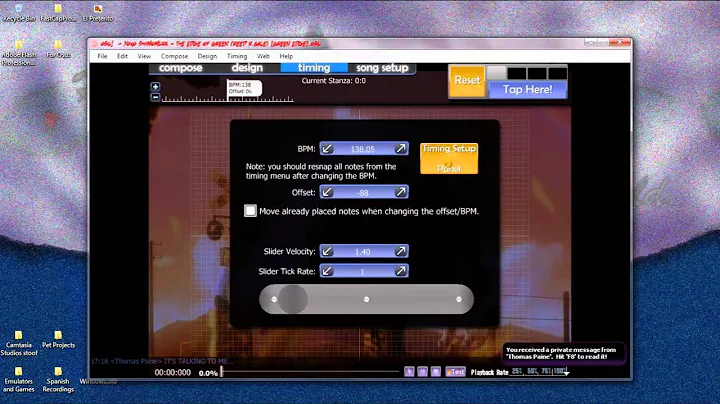Open the Compose menu

(x=174, y=56)
